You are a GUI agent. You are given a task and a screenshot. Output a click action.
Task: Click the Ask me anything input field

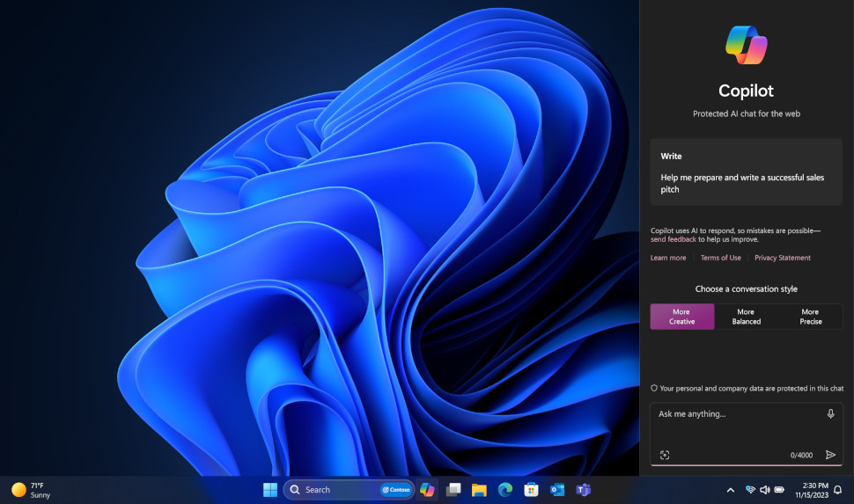pos(747,434)
